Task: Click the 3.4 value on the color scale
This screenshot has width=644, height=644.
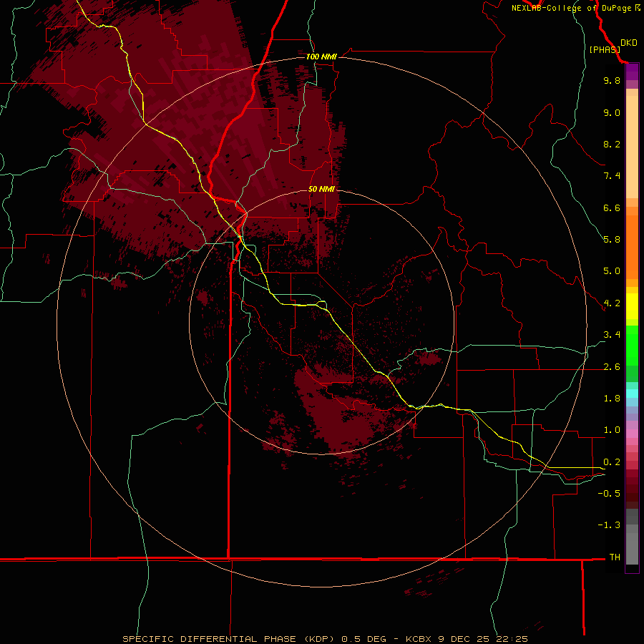Action: coord(612,335)
